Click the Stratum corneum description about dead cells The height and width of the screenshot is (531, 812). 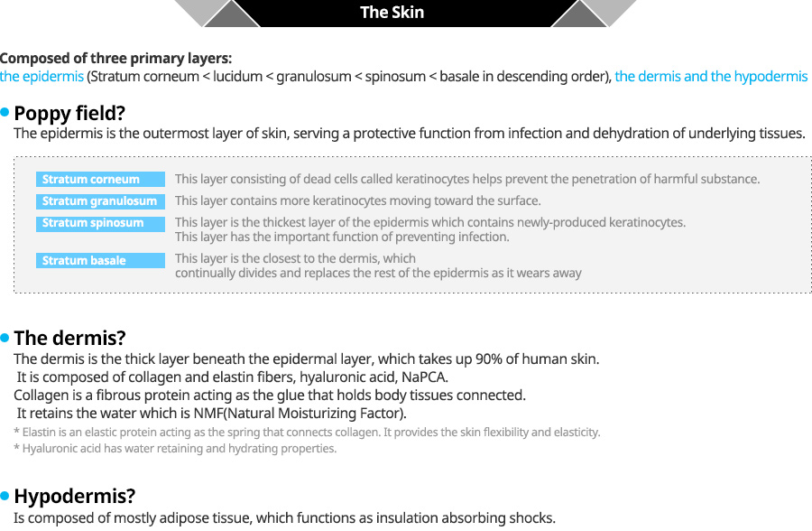point(467,180)
